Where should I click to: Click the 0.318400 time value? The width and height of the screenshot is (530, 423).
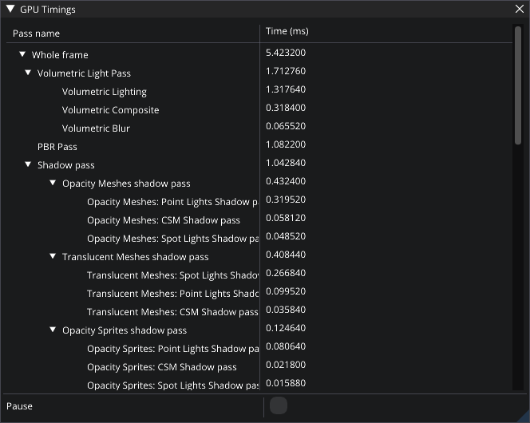286,108
